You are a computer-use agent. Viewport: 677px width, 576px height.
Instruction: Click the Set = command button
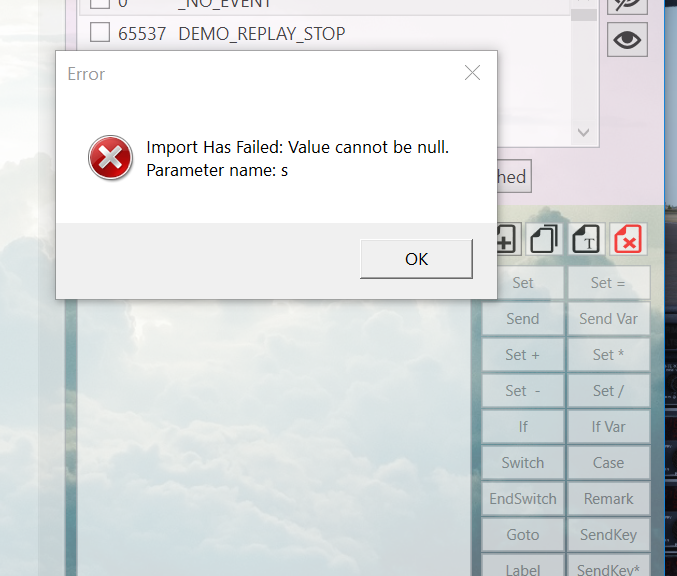click(608, 283)
